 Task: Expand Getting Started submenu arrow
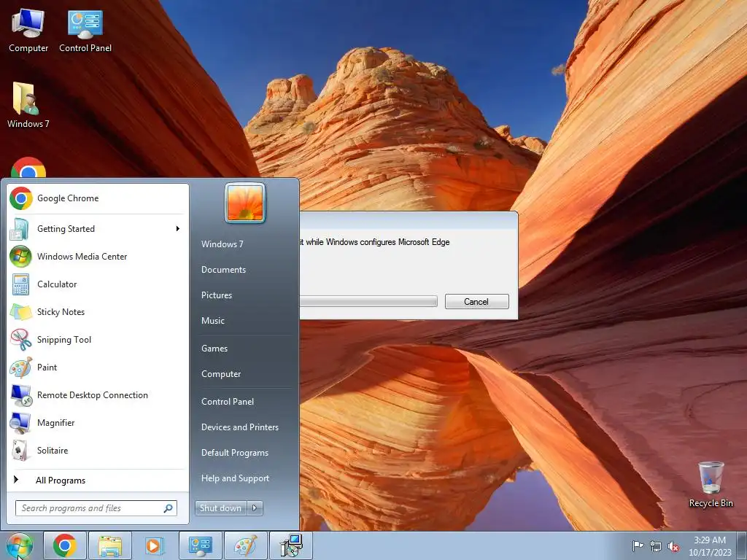coord(178,228)
